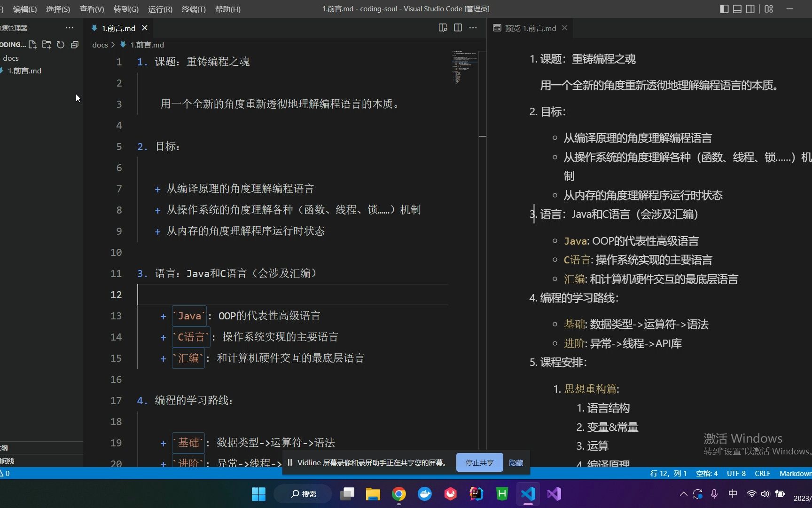The height and width of the screenshot is (508, 812).
Task: Click preview text 思想重构篇
Action: point(591,389)
